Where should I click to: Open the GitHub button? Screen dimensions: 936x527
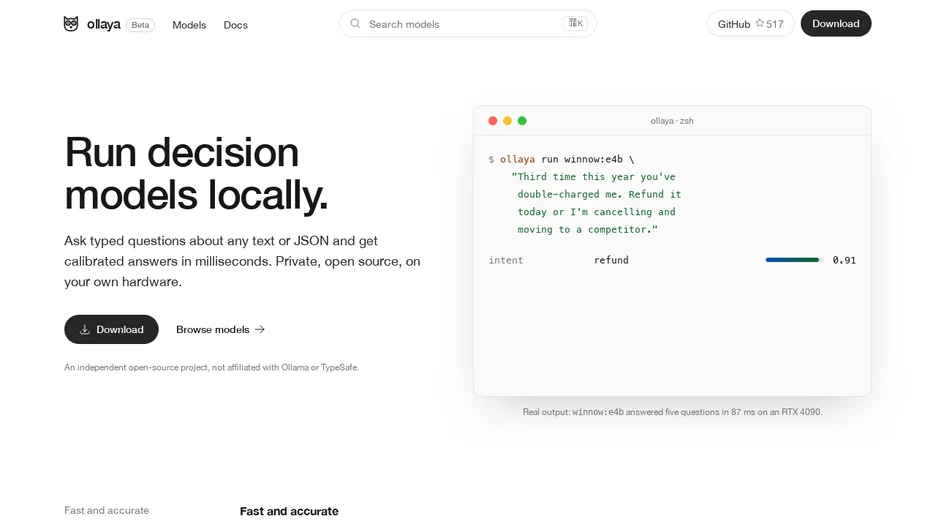point(750,24)
